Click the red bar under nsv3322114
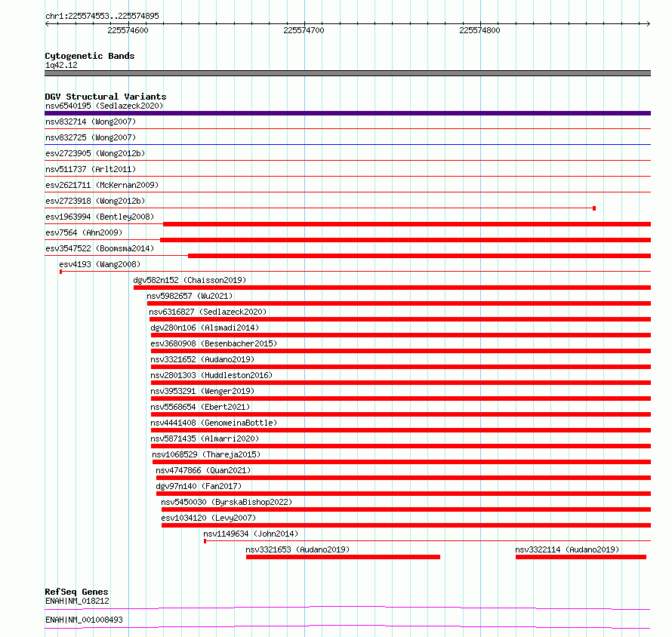 pyautogui.click(x=581, y=557)
